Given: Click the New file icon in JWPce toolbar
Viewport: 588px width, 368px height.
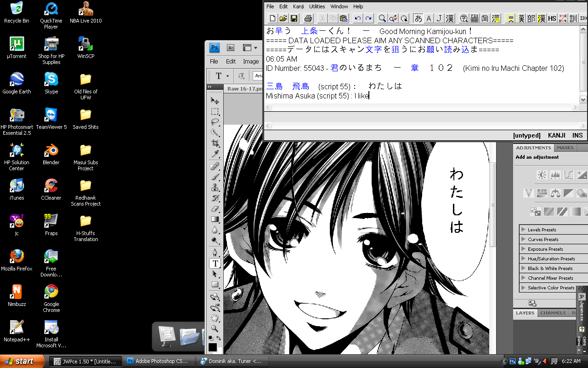Looking at the screenshot, I should coord(273,18).
